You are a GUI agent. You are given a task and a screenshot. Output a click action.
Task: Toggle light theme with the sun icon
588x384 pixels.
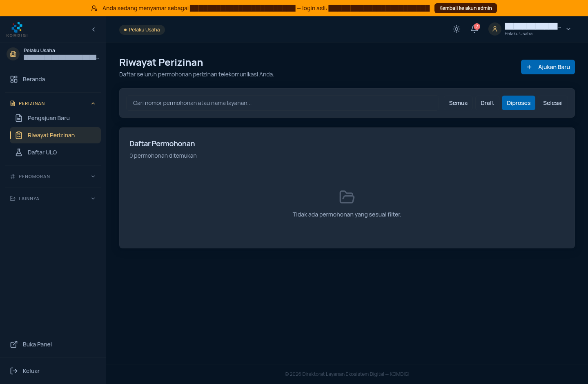click(457, 29)
